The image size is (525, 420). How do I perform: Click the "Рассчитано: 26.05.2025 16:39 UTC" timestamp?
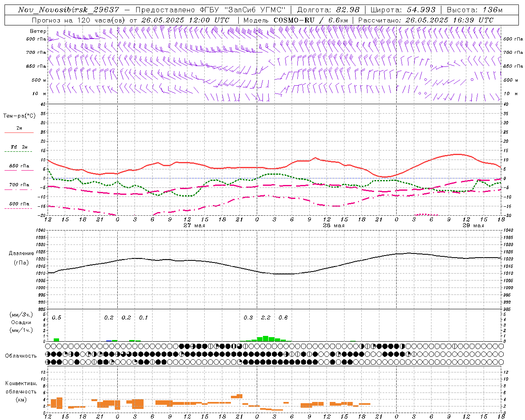(x=426, y=20)
